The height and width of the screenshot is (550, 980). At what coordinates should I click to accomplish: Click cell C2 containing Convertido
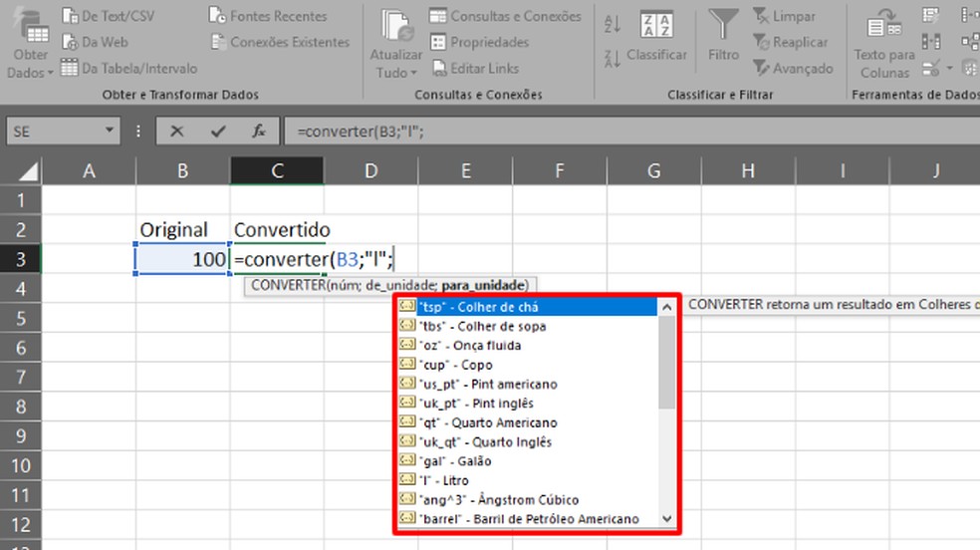click(x=277, y=229)
